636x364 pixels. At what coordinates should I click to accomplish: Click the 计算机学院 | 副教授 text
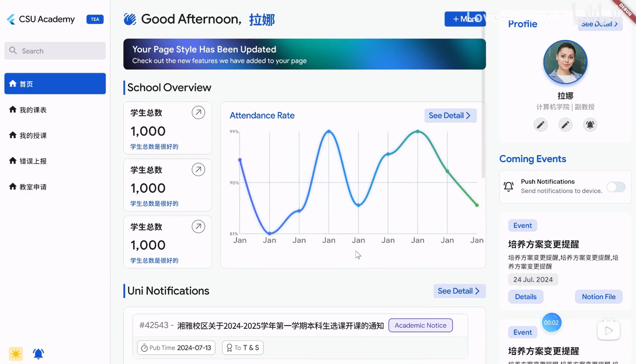click(x=565, y=107)
